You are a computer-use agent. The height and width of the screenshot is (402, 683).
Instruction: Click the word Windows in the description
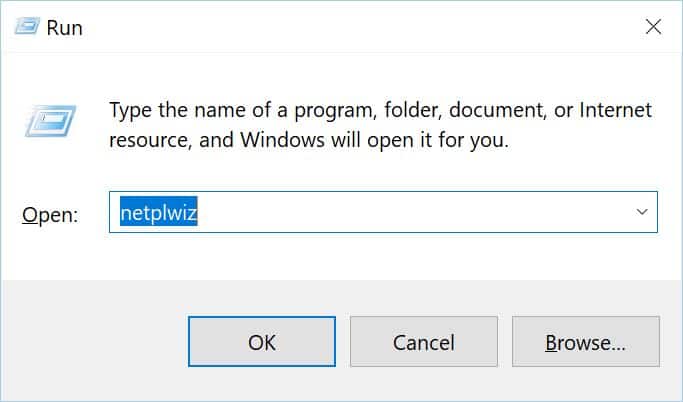click(x=282, y=140)
